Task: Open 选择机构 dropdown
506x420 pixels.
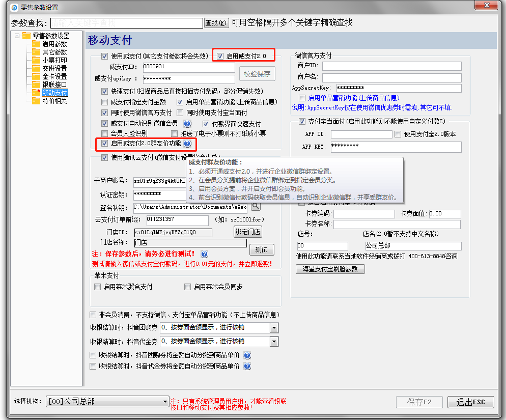Action: [x=107, y=401]
